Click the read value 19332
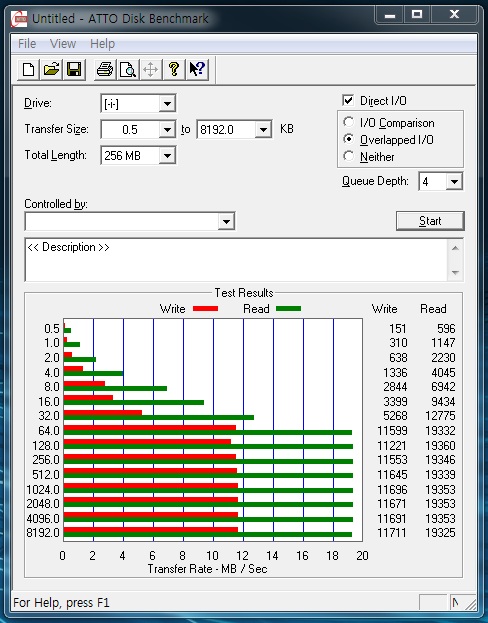Screen dimensions: 488x623 (x=440, y=431)
